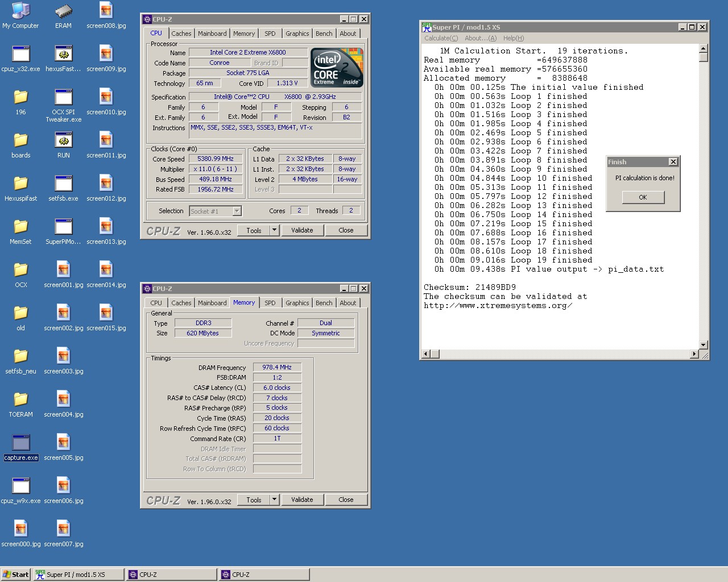Click the Rated FSB value 1956.72 MHz

pyautogui.click(x=216, y=189)
